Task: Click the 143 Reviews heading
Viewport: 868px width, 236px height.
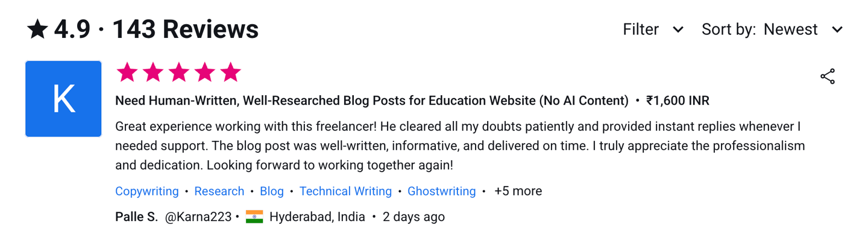Action: [186, 29]
